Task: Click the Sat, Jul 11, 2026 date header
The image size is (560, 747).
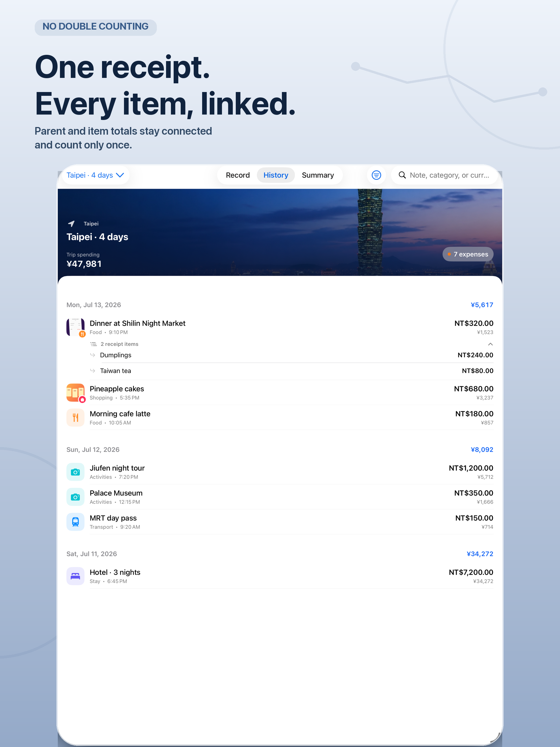Action: coord(91,554)
